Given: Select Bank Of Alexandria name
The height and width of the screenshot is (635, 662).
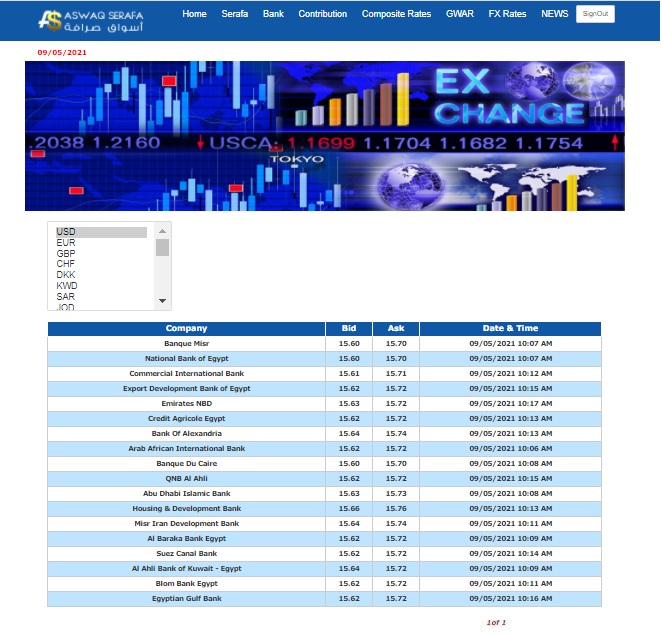Looking at the screenshot, I should 187,434.
